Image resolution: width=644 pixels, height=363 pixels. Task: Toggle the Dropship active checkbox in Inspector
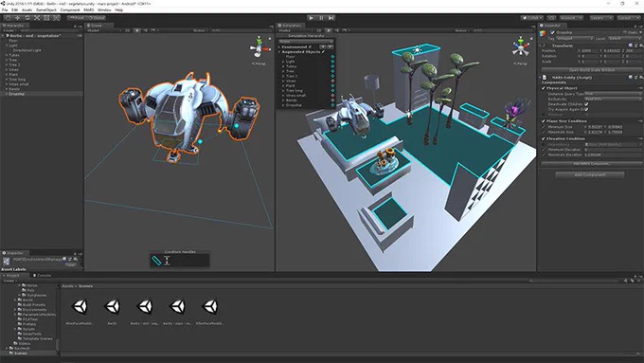[x=552, y=32]
